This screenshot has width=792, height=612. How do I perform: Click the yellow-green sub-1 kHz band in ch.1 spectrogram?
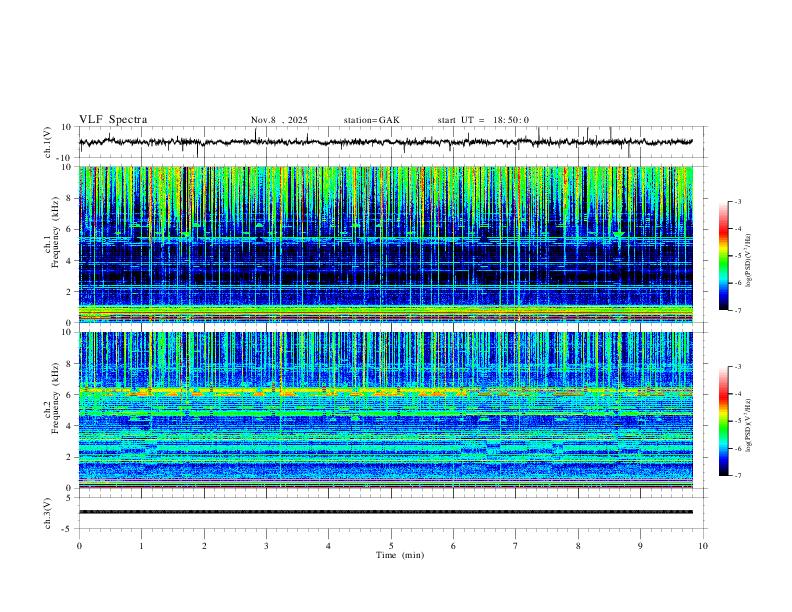[385, 311]
